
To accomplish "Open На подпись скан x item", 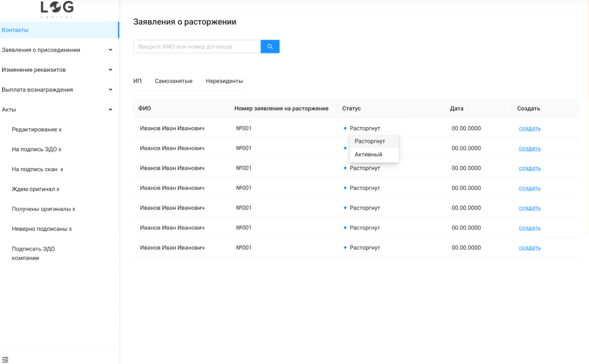I will pyautogui.click(x=37, y=169).
